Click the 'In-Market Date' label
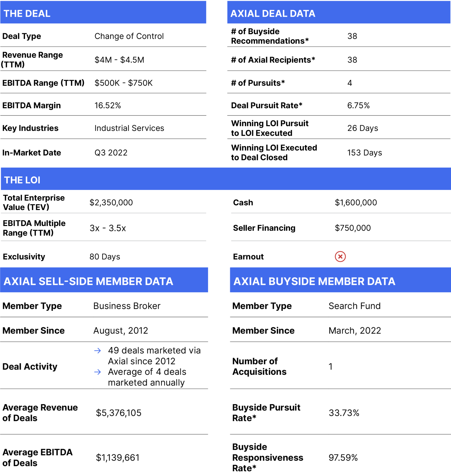 click(x=31, y=153)
